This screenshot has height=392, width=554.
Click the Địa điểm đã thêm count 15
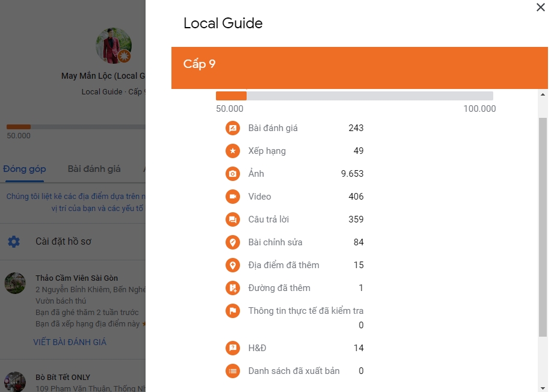point(359,265)
